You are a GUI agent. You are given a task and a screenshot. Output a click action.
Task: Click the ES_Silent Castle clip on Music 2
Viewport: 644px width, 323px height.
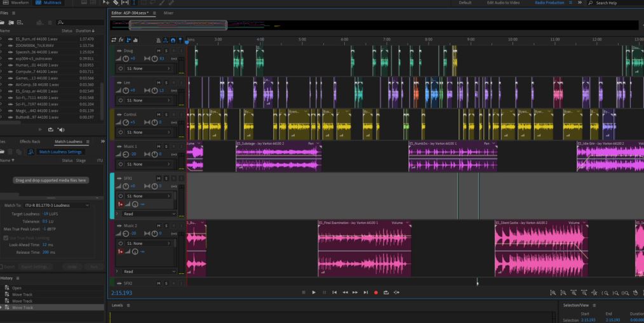(541, 249)
